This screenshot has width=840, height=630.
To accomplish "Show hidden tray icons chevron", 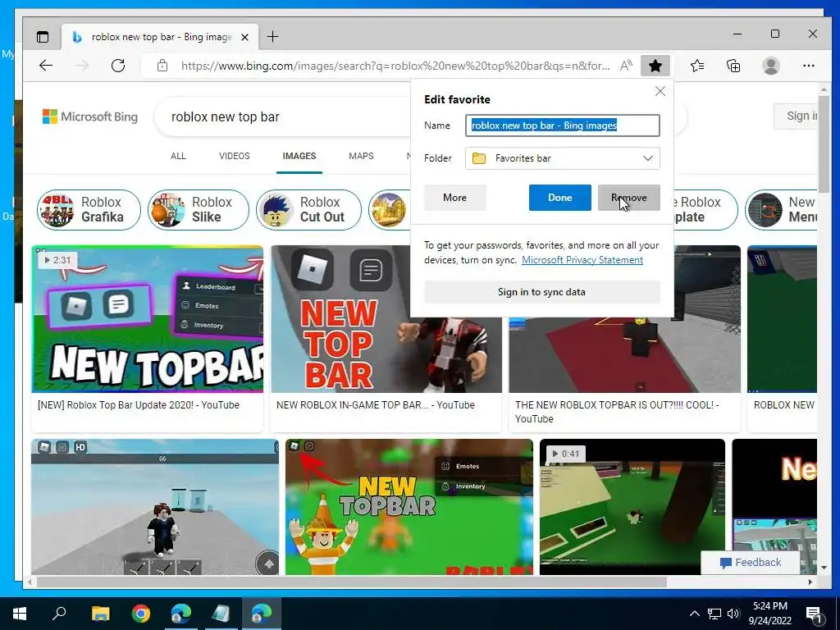I will [694, 614].
